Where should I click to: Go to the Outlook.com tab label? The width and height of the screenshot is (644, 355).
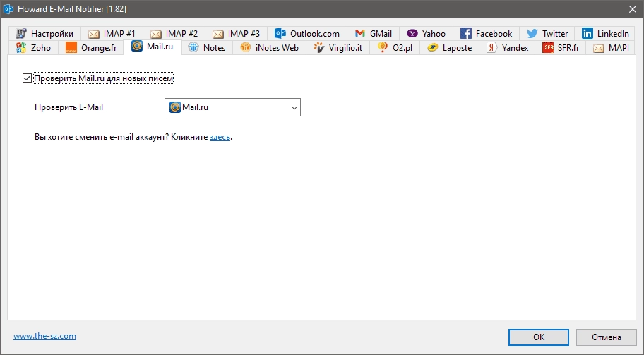pos(315,34)
